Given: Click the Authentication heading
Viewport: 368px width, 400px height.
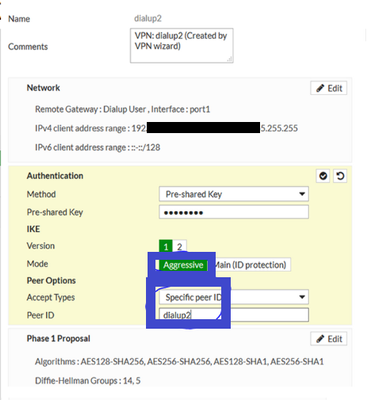Looking at the screenshot, I should click(55, 176).
